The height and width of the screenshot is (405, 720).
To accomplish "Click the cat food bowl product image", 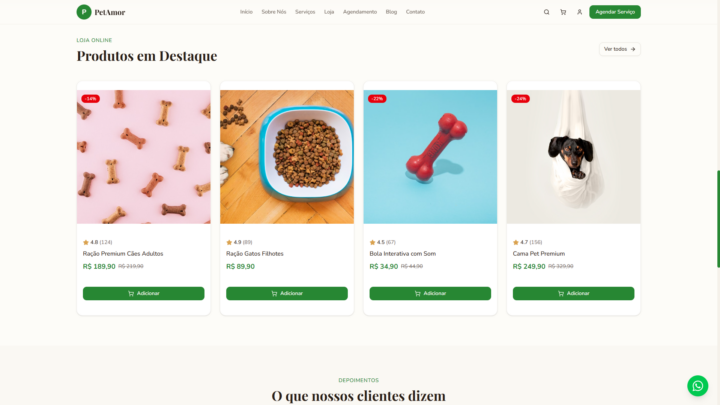I will [287, 157].
